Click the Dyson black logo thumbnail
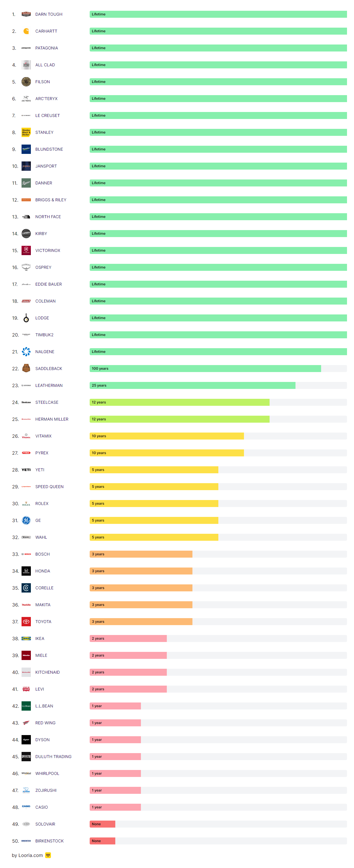Image resolution: width=354 pixels, height=868 pixels. click(26, 739)
